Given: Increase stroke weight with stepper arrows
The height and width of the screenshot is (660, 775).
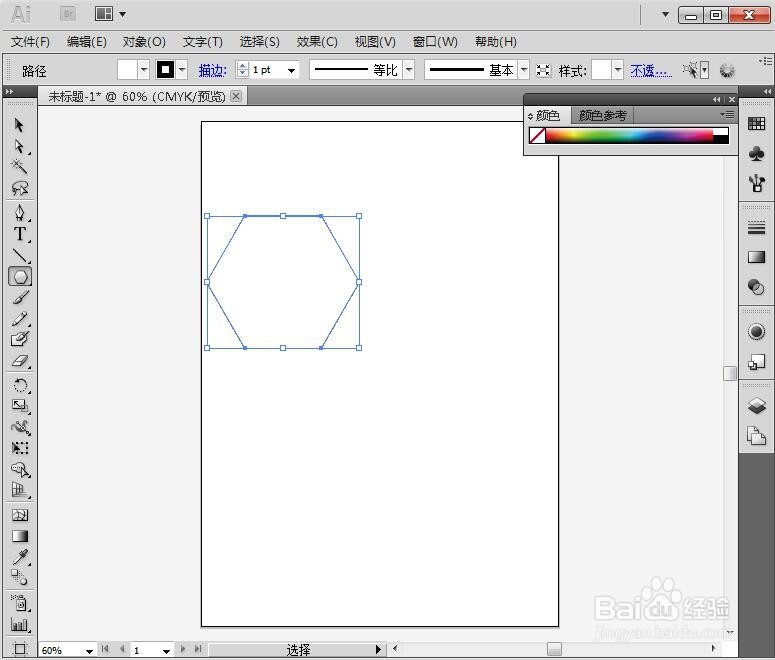Looking at the screenshot, I should (242, 66).
